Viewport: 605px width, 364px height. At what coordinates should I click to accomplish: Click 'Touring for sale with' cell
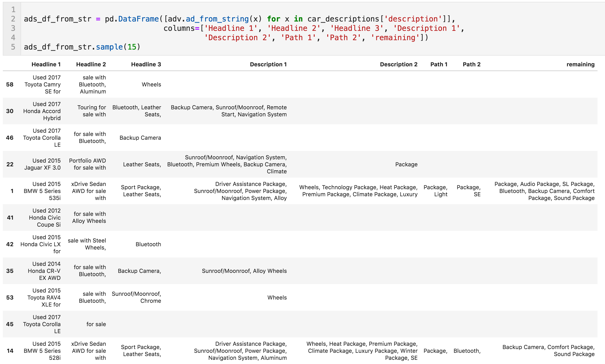(x=92, y=111)
